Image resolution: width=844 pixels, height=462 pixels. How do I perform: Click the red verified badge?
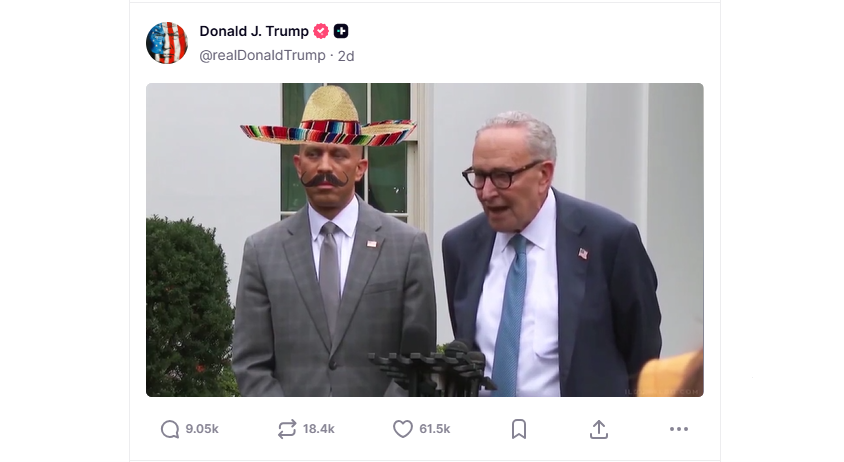coord(322,31)
